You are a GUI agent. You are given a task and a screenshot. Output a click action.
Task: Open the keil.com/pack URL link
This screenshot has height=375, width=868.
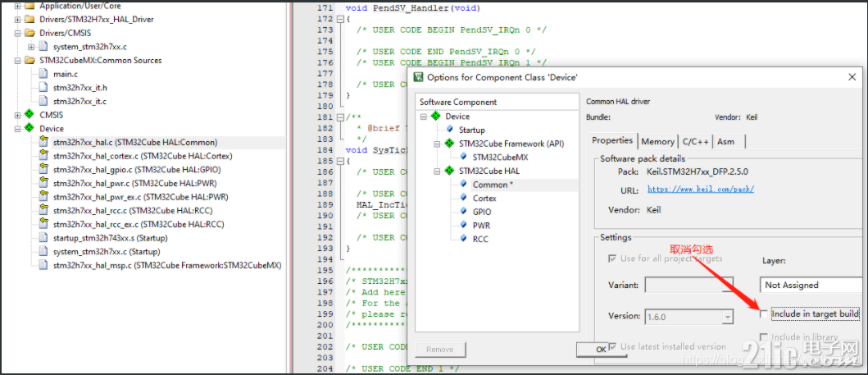coord(702,189)
